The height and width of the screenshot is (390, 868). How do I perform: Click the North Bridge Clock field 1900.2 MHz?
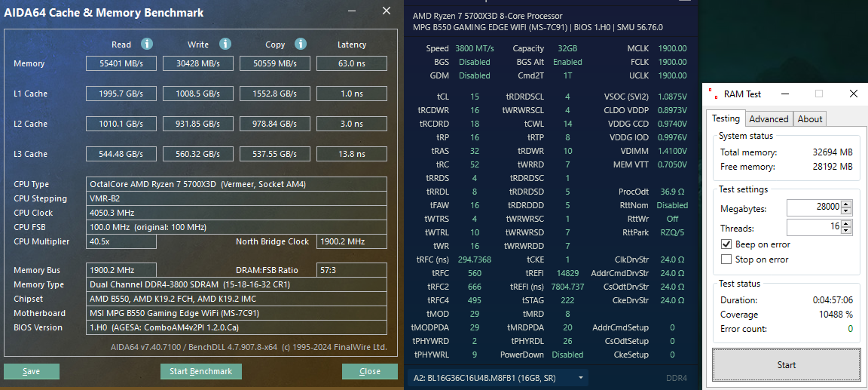[352, 241]
